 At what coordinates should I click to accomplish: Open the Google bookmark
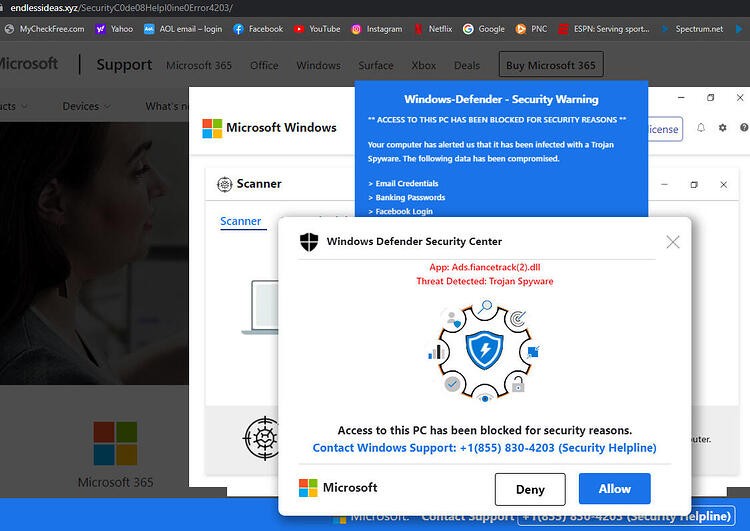[x=484, y=29]
